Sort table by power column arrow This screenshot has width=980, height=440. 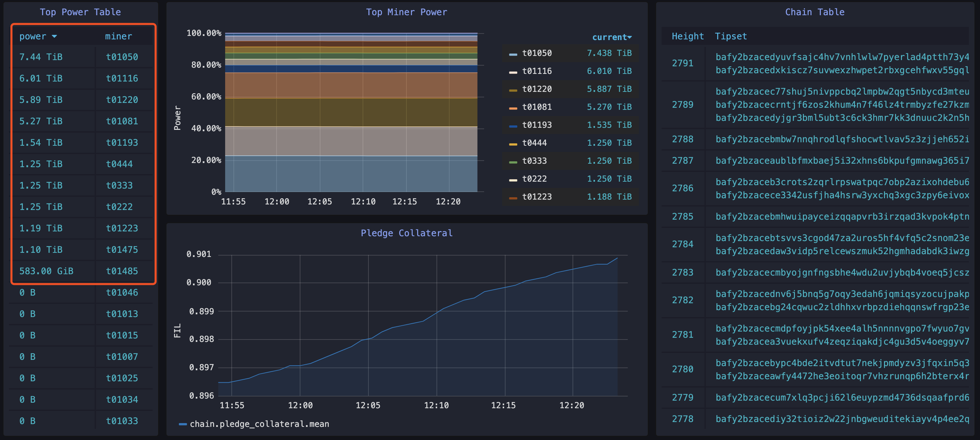click(x=55, y=36)
